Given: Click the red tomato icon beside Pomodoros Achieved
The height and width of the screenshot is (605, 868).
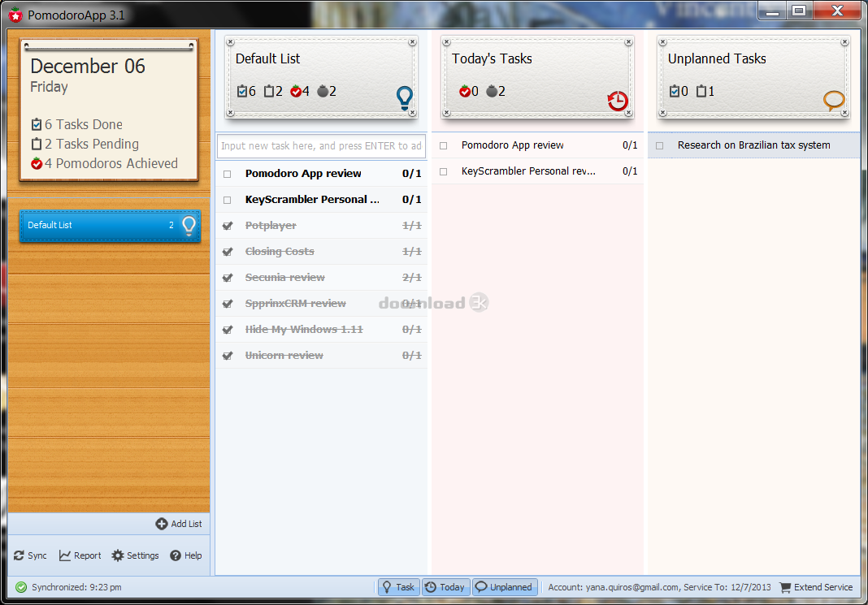Looking at the screenshot, I should pyautogui.click(x=37, y=164).
